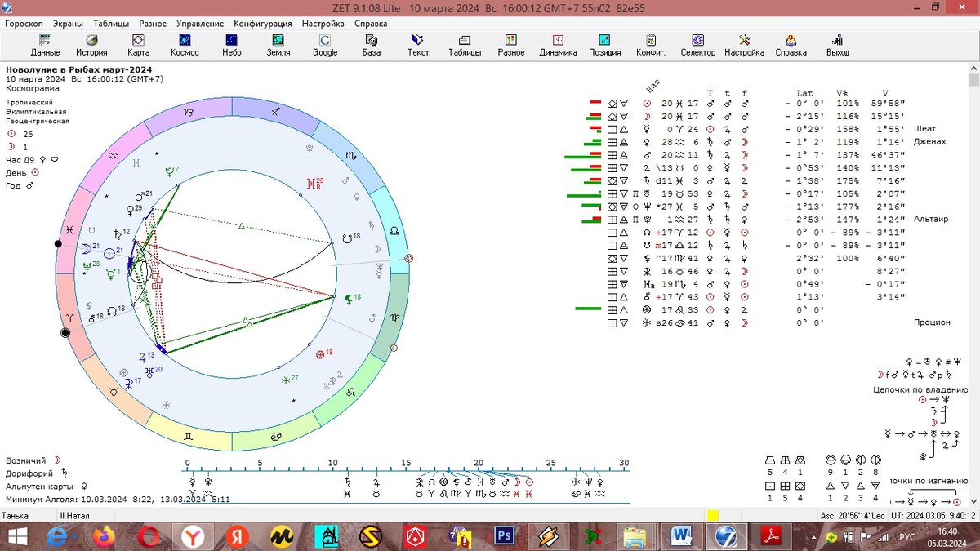Open the Данные toolbar button
980x551 pixels.
pos(45,45)
